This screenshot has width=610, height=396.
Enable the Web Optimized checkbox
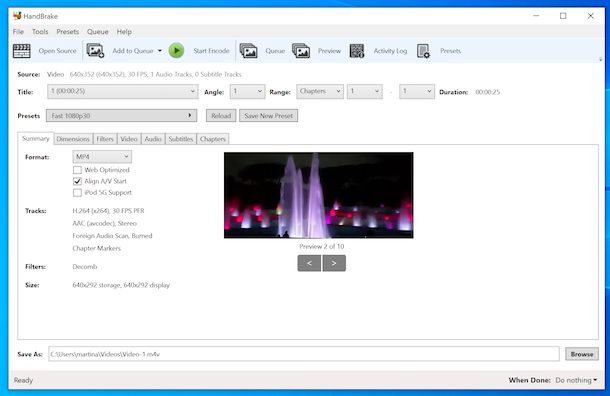coord(77,170)
